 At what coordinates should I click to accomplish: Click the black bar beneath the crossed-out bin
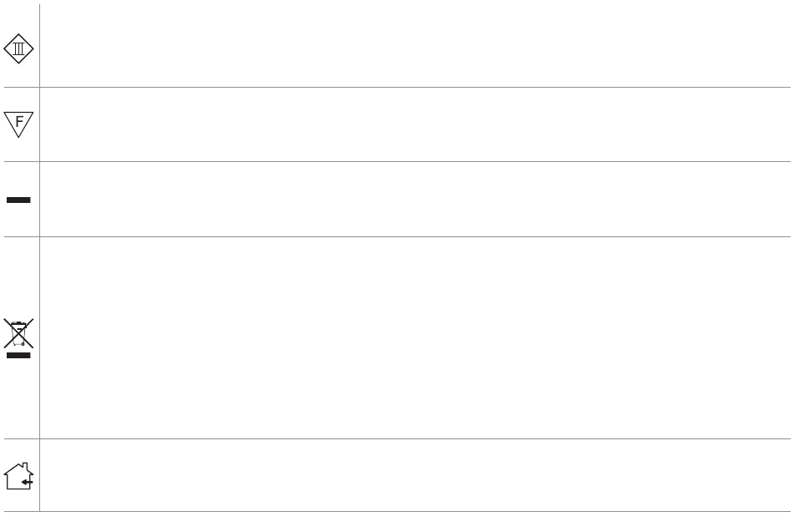18,355
